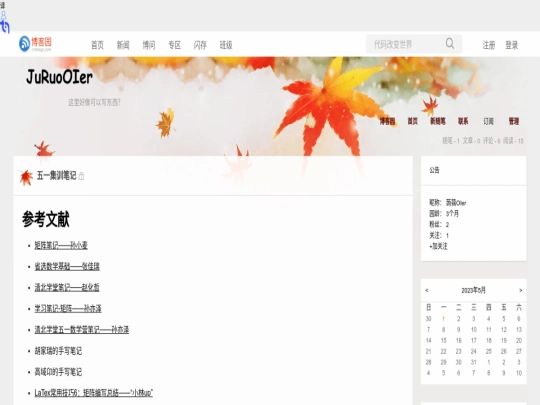
Task: Click the lock icon beside 五一集训笔记
Action: 81,176
